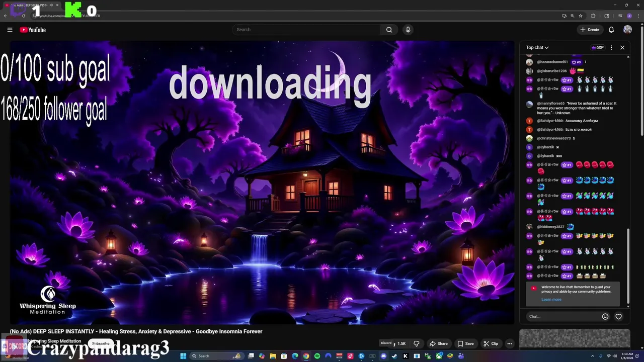Expand the Top chat mode dropdown
This screenshot has height=362, width=644.
[x=537, y=48]
